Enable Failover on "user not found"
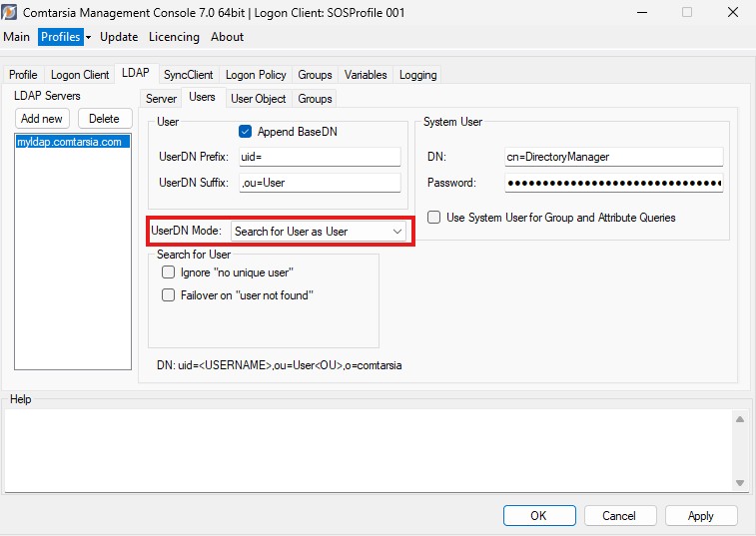 [168, 295]
